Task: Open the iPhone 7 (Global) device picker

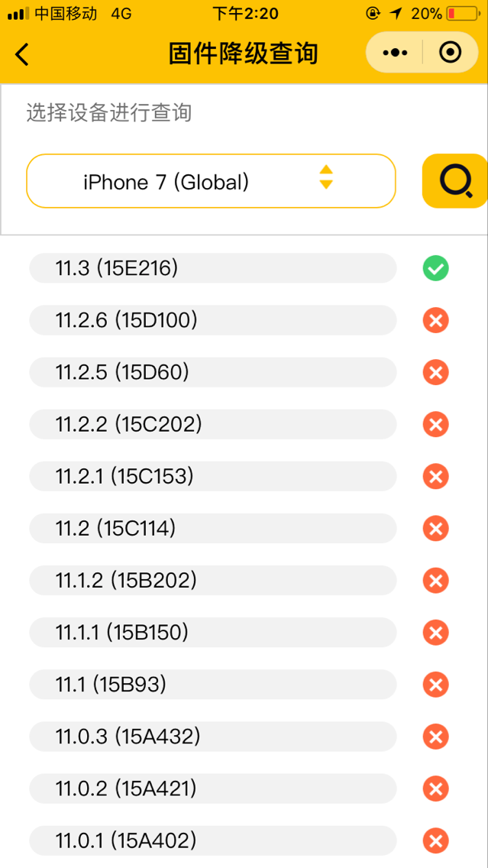Action: click(212, 181)
